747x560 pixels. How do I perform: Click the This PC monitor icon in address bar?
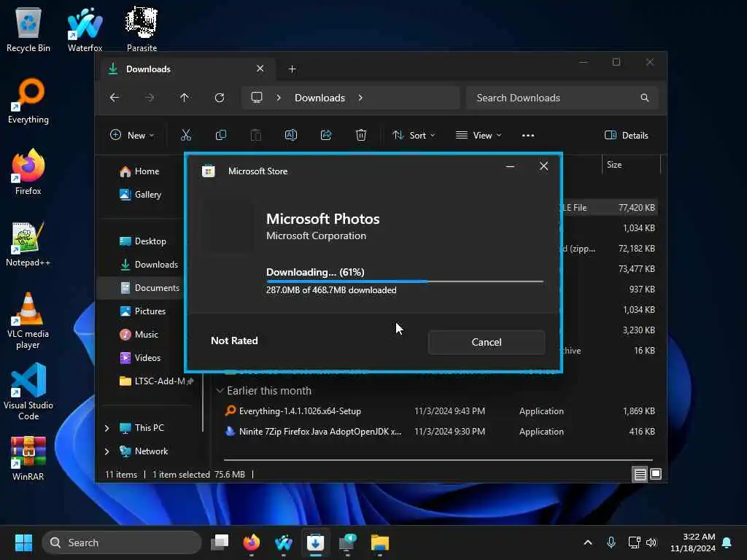pos(257,98)
